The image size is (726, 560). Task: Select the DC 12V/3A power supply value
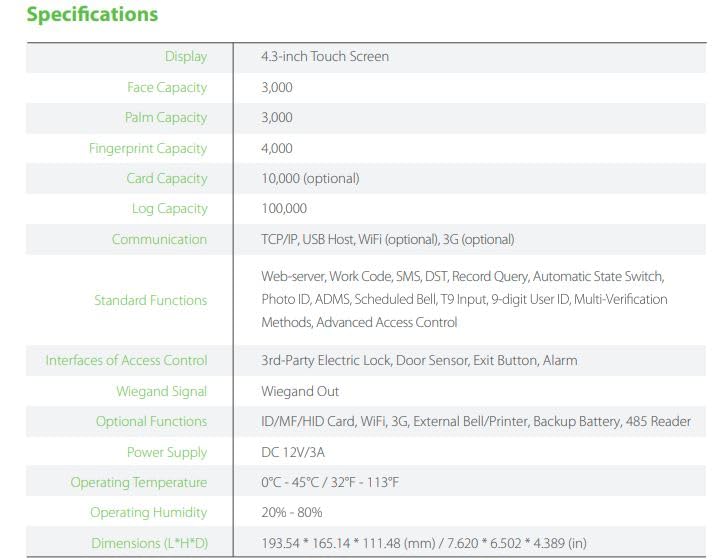coord(293,452)
